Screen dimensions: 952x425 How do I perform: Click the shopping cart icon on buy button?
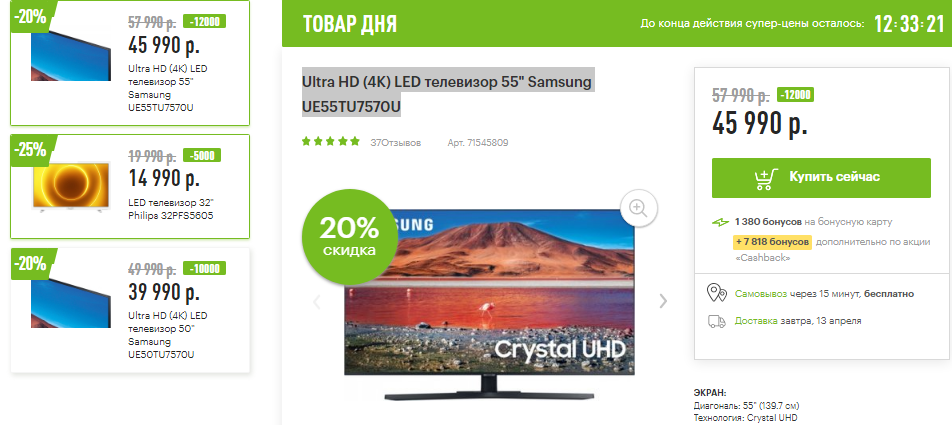[x=766, y=177]
